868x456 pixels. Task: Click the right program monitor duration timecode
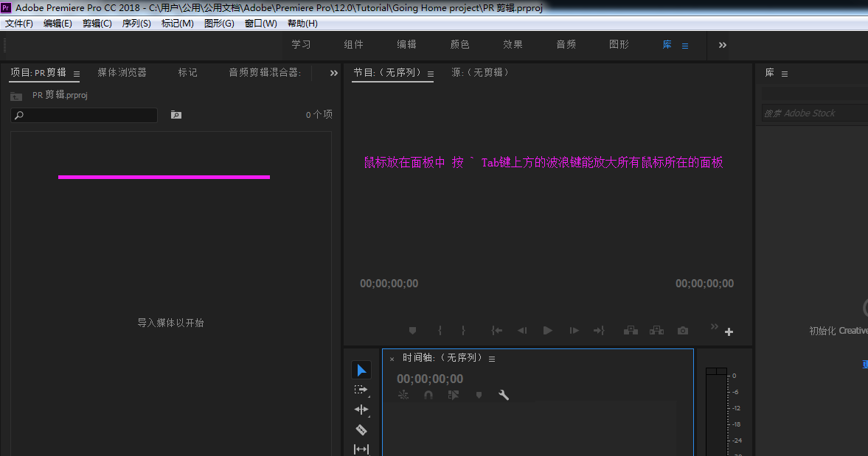click(x=705, y=284)
